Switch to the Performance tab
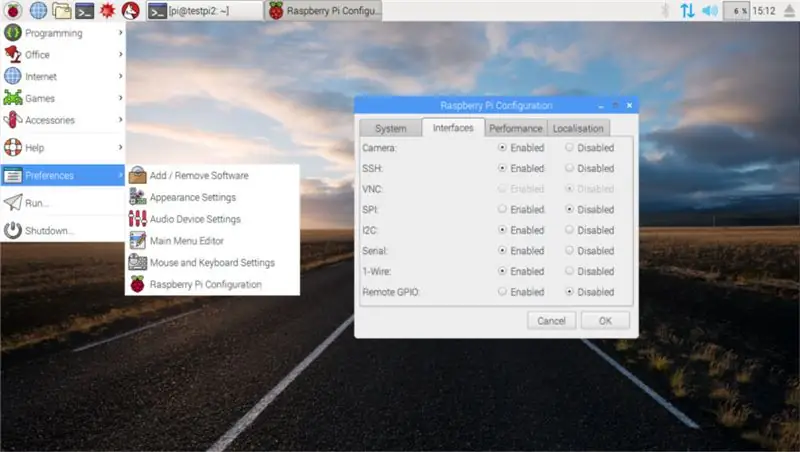 [x=516, y=129]
